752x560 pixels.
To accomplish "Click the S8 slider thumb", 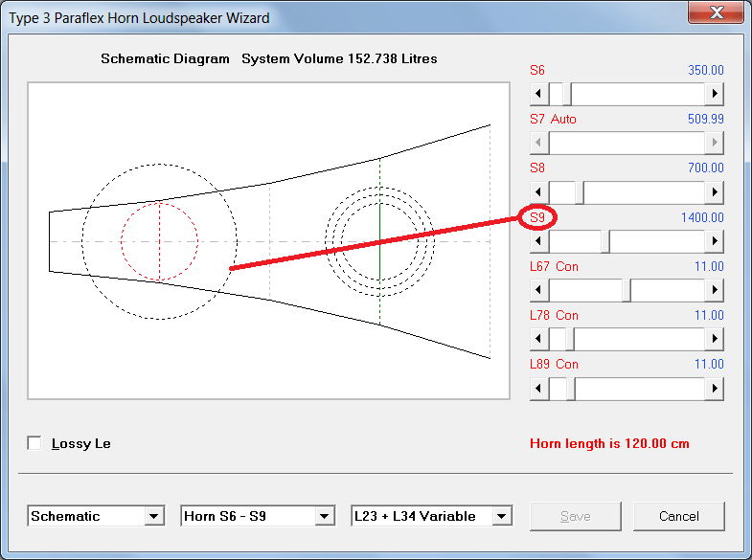I will [580, 192].
